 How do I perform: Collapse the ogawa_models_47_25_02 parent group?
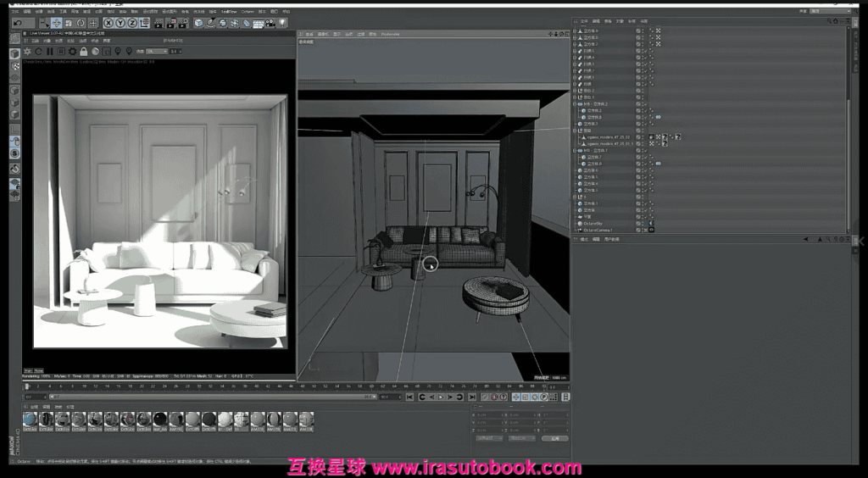click(575, 131)
